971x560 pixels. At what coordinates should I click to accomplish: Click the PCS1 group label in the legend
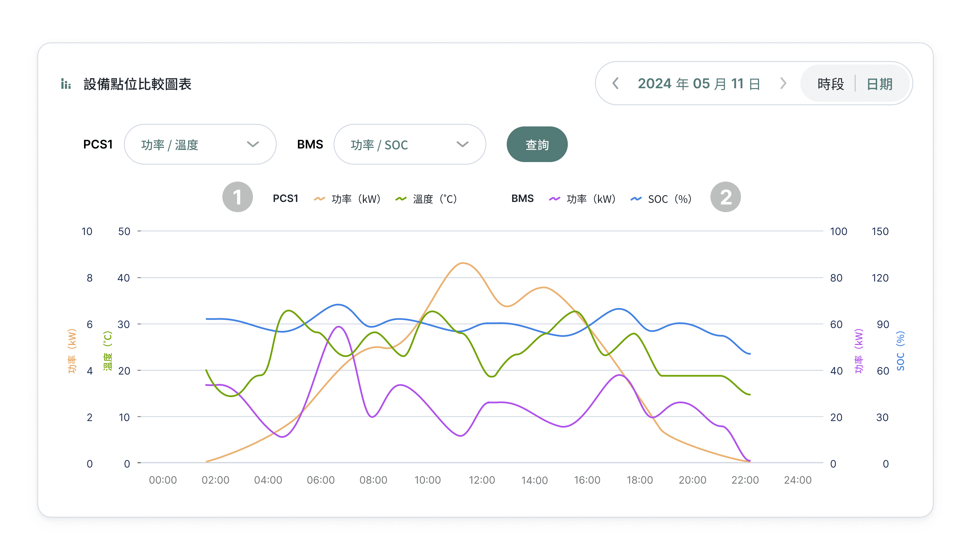285,199
